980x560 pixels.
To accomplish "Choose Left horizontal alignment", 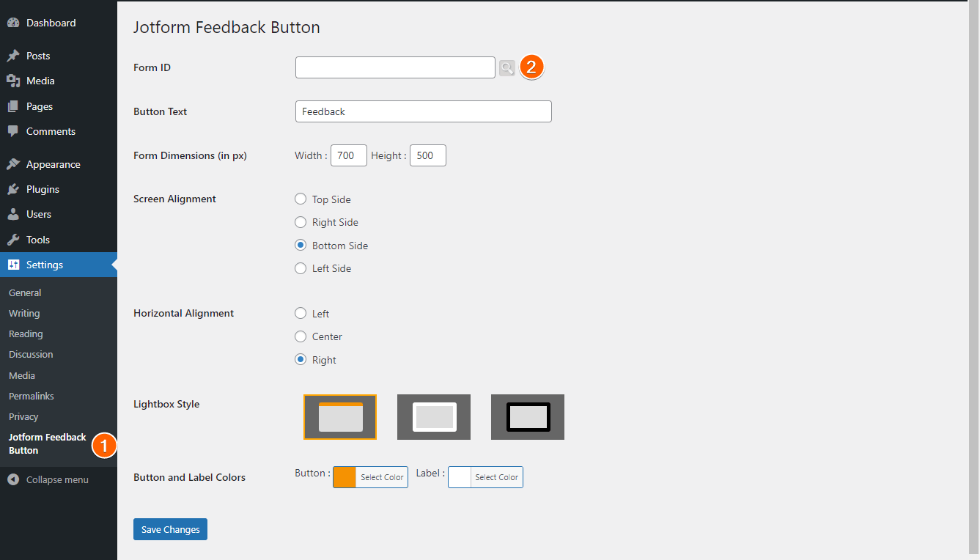I will [301, 314].
